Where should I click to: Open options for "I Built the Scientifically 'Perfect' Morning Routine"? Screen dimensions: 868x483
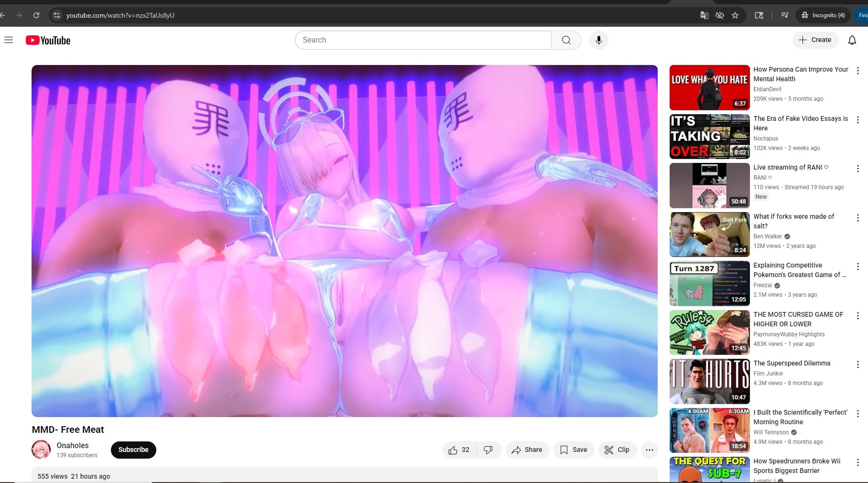coord(858,414)
